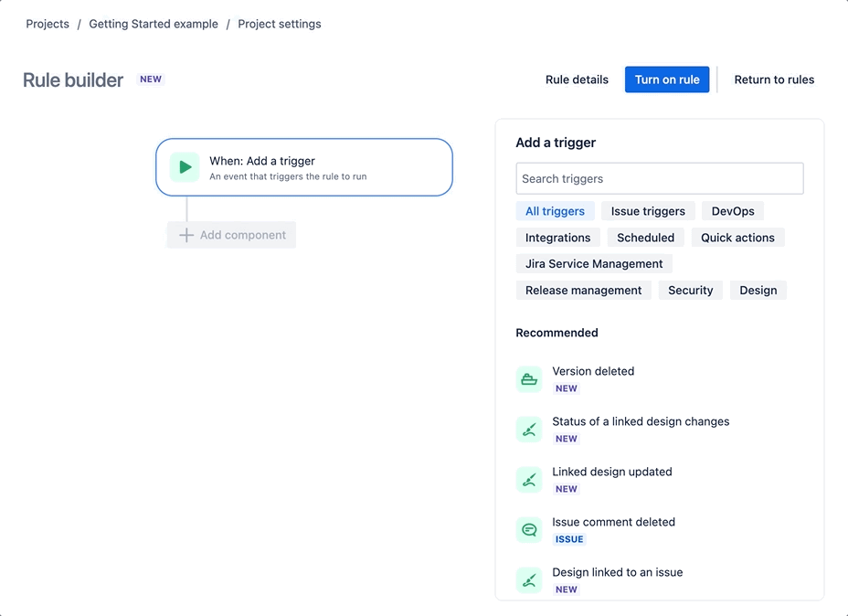Image resolution: width=848 pixels, height=616 pixels.
Task: Click the Version deleted ship icon
Action: (529, 379)
